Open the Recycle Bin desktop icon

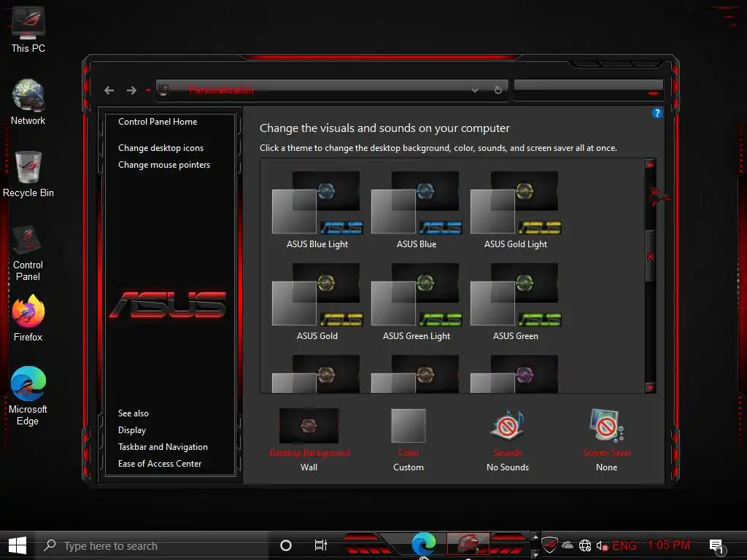coord(28,174)
